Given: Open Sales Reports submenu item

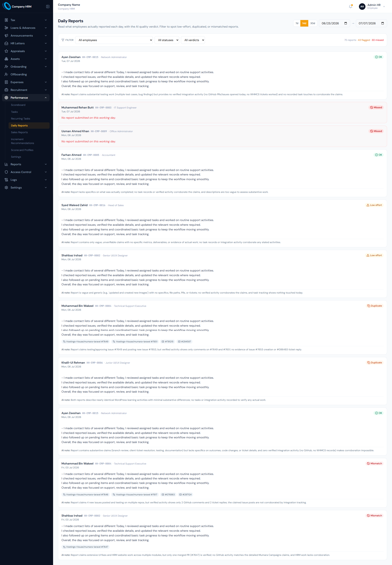Looking at the screenshot, I should click(x=29, y=132).
